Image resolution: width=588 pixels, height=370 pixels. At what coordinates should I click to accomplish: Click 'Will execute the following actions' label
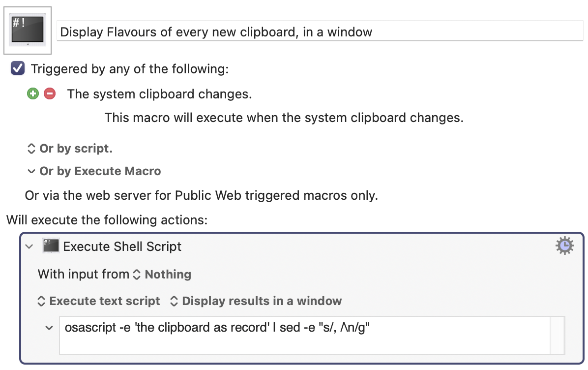point(107,220)
